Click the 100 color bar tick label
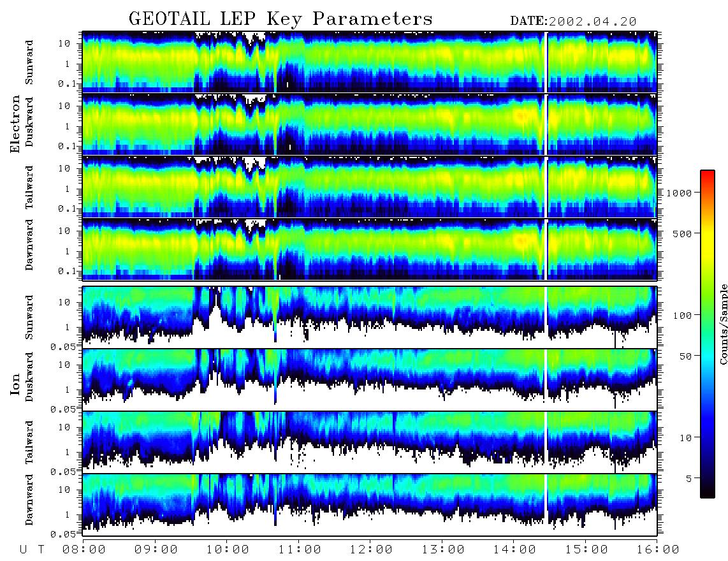728x561 pixels. click(x=682, y=316)
